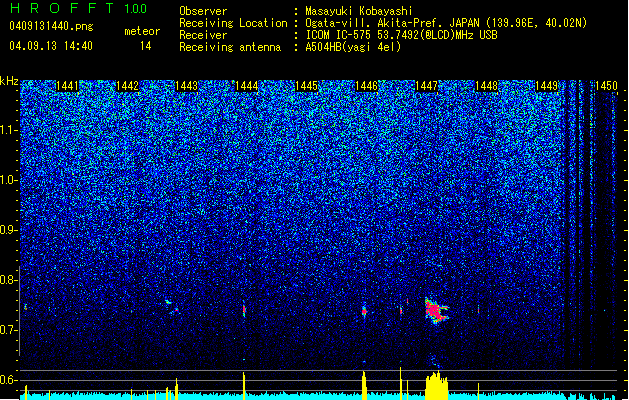Click the red meteor echo at 1444

pyautogui.click(x=244, y=310)
